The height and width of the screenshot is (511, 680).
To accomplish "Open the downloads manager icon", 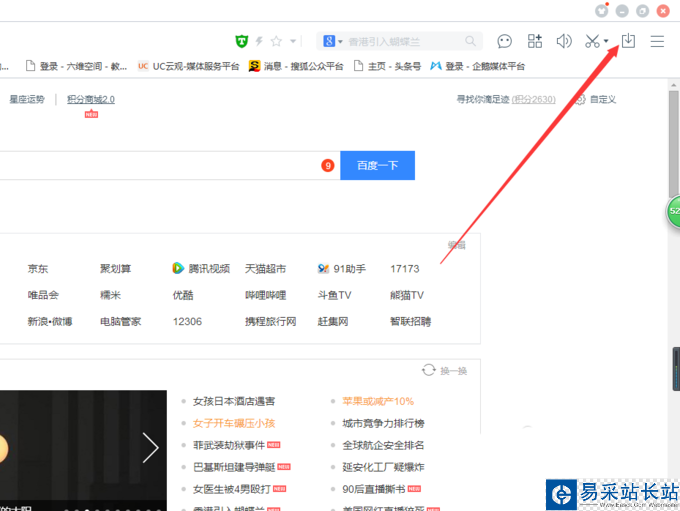I will coord(628,41).
